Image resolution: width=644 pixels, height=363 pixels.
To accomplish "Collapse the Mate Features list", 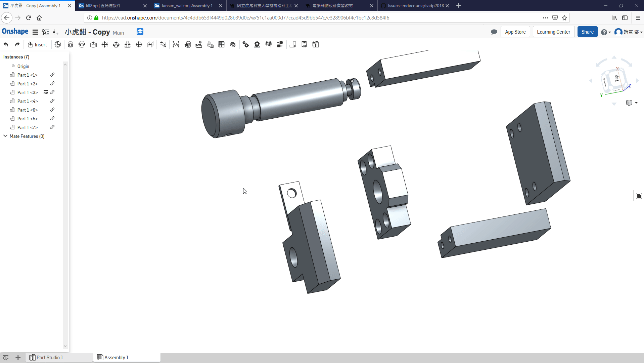I will click(5, 136).
